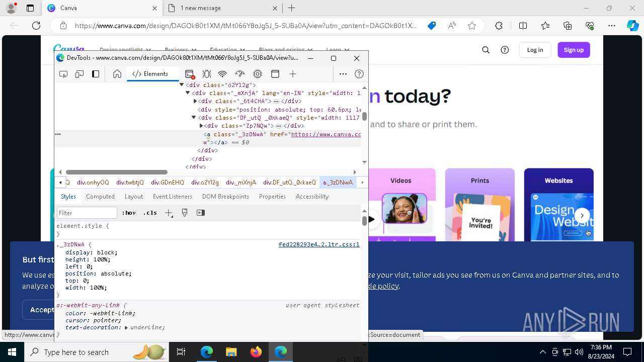
Task: Open the Prints category card
Action: pyautogui.click(x=479, y=205)
